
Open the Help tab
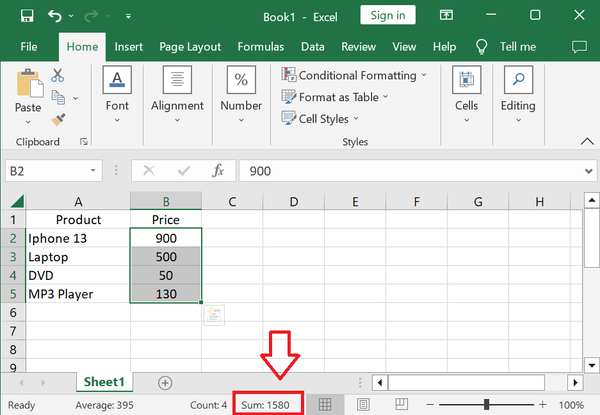[x=444, y=47]
